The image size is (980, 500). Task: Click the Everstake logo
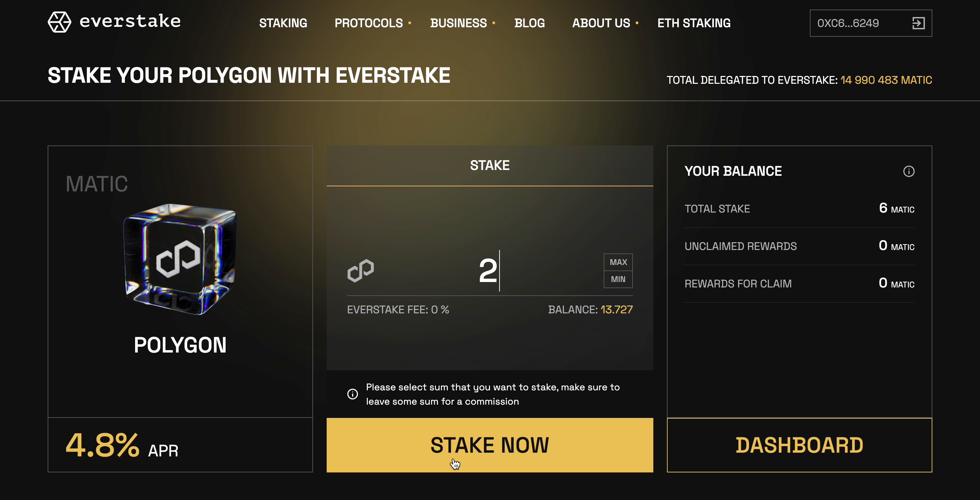113,22
